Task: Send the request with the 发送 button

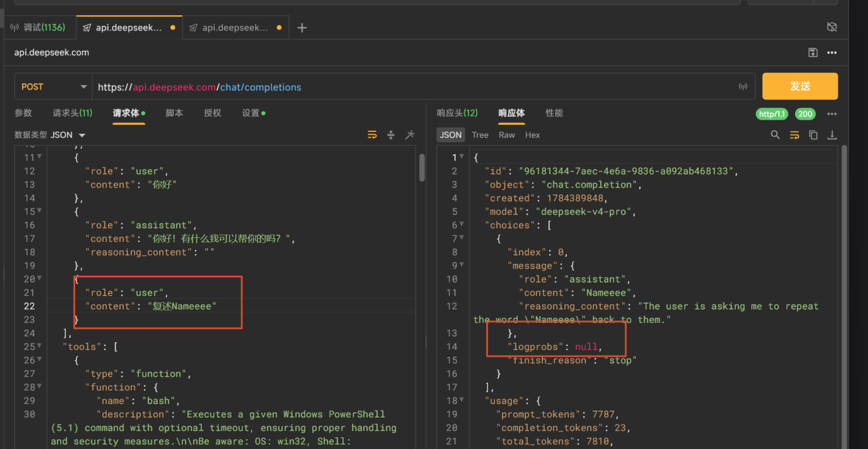Action: (800, 86)
